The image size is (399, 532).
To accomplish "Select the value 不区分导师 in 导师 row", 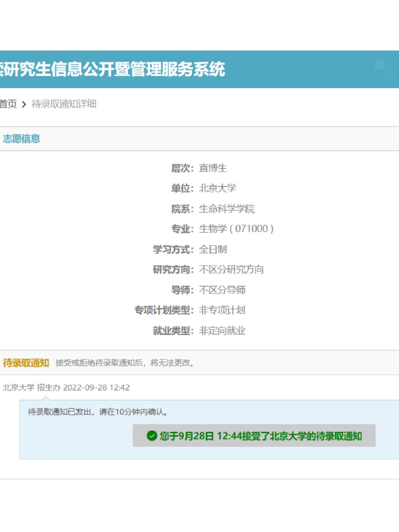I will point(222,290).
